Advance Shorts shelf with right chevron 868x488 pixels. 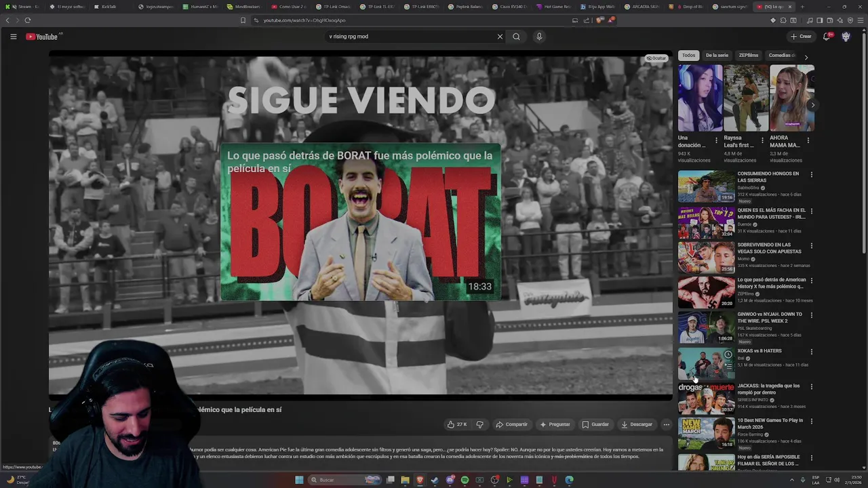coord(812,105)
